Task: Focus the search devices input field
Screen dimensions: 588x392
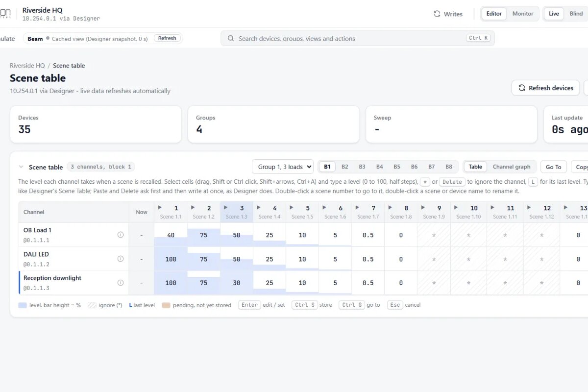Action: [x=358, y=38]
